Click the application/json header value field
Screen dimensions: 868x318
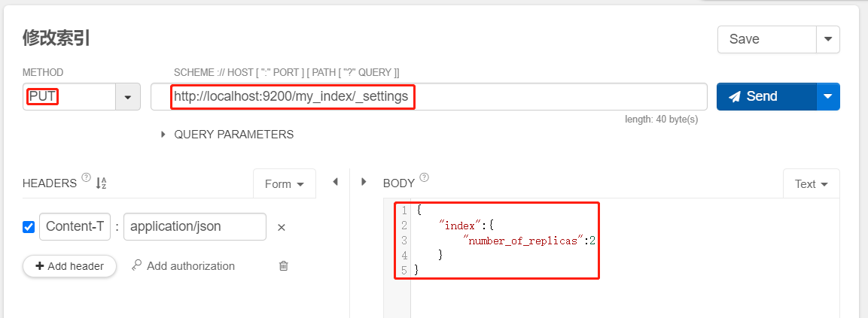pos(195,227)
